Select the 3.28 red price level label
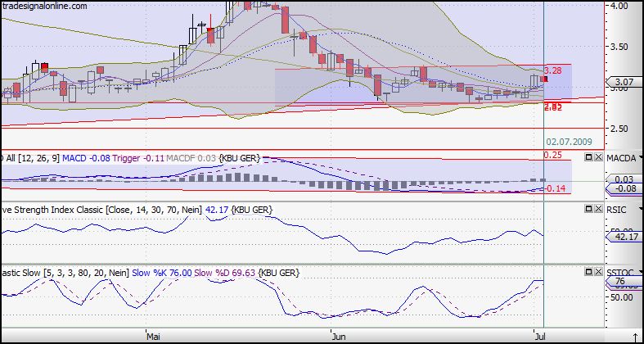The image size is (644, 344). [554, 71]
